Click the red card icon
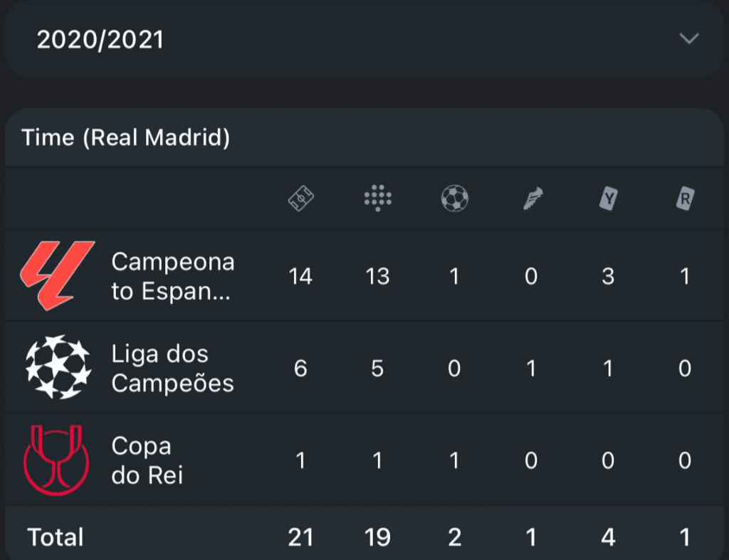The width and height of the screenshot is (729, 560). [685, 199]
